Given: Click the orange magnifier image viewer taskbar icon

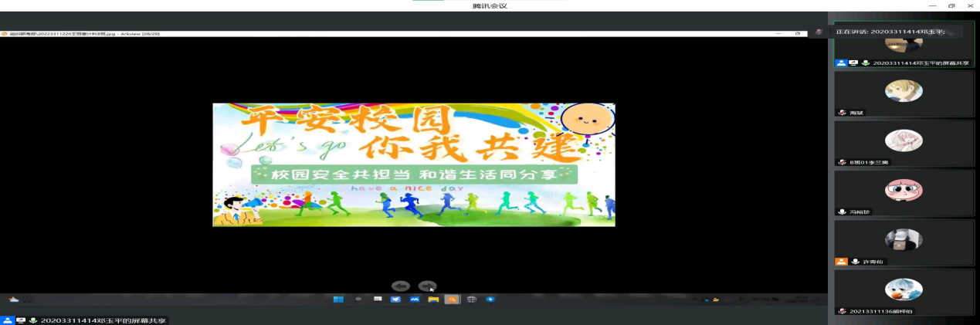Looking at the screenshot, I should point(452,300).
